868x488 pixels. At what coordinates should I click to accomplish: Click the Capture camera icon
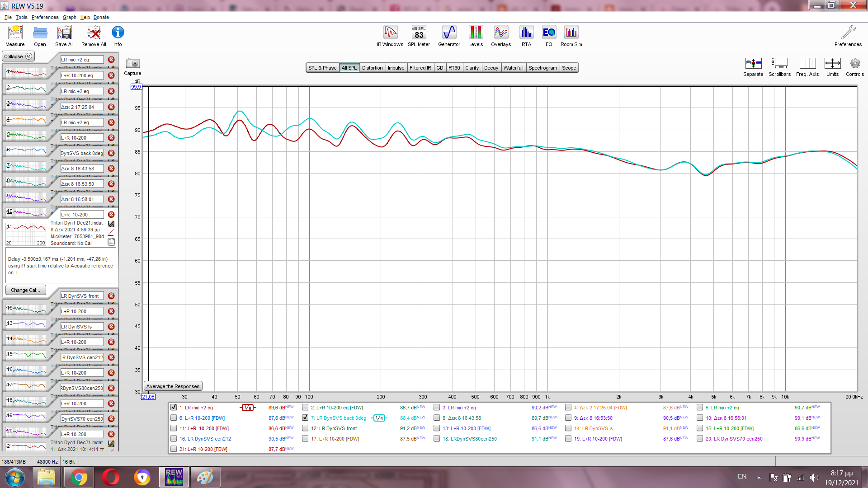132,64
